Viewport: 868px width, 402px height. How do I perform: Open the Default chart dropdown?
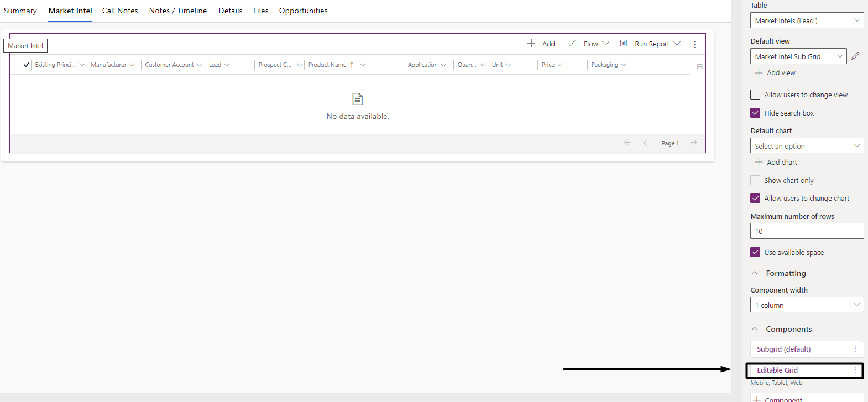(x=807, y=146)
